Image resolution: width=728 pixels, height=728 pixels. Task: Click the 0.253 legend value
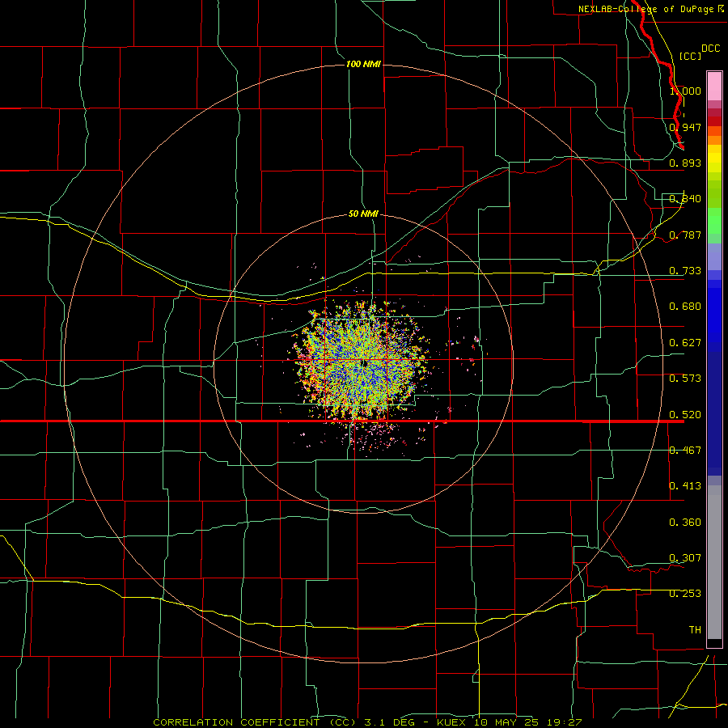(685, 594)
